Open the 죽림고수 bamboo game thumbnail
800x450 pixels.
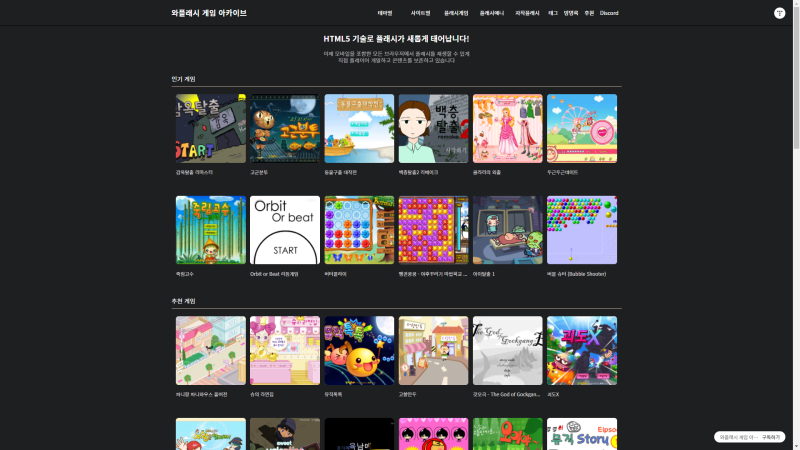(211, 230)
